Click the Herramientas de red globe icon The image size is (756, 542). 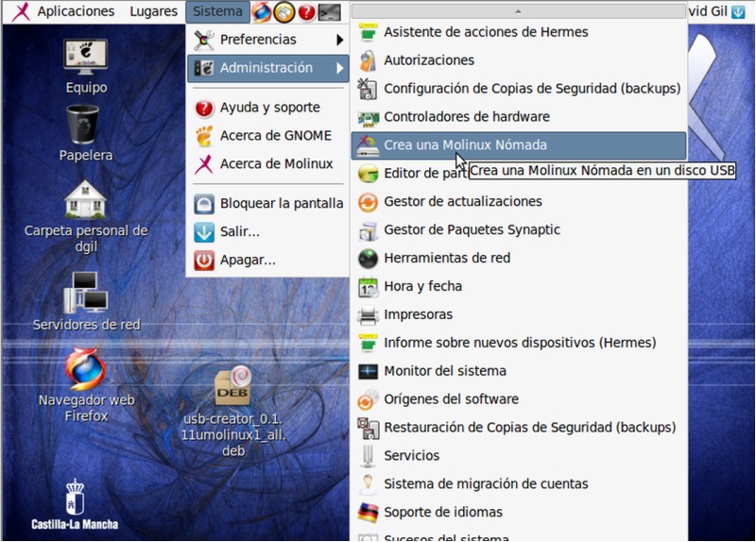pyautogui.click(x=368, y=258)
